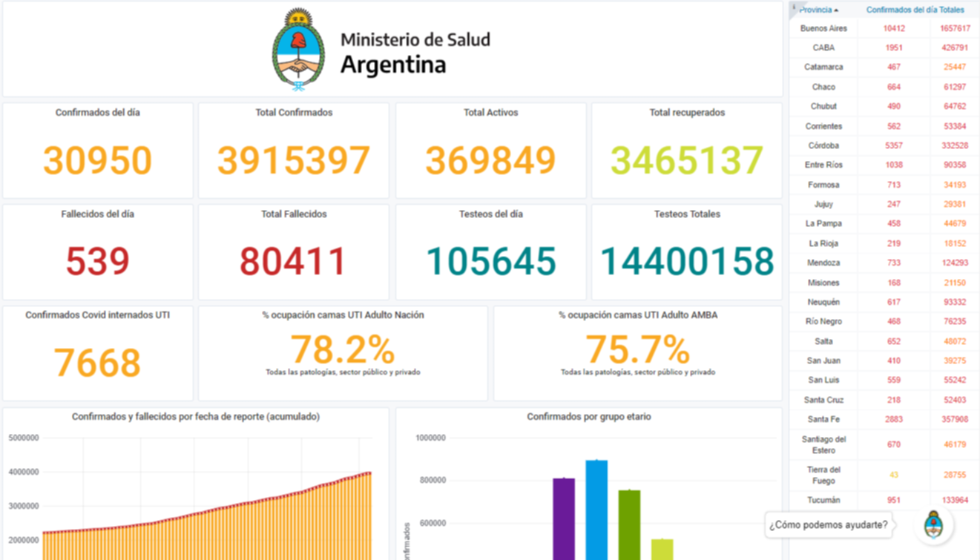The height and width of the screenshot is (560, 980).
Task: Select the Catamarca province name
Action: tap(823, 67)
